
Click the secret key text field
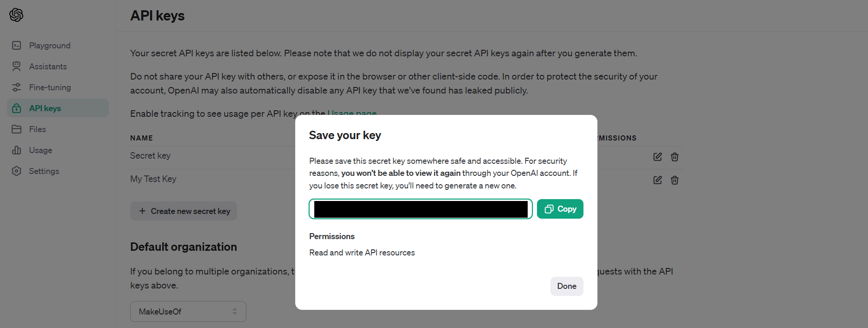(x=420, y=209)
